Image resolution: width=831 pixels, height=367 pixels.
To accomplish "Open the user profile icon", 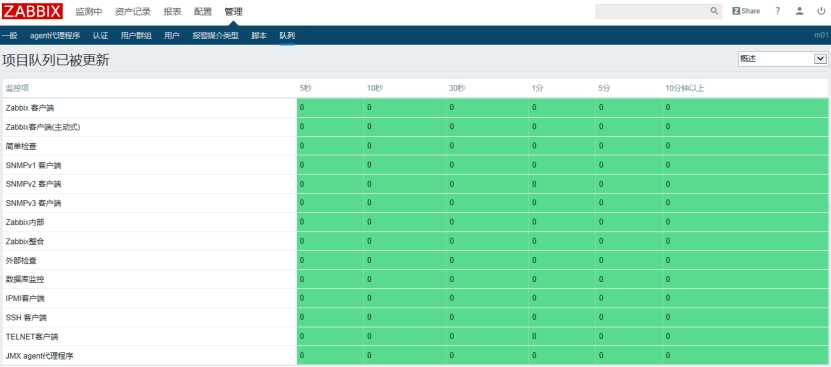I will coord(799,11).
